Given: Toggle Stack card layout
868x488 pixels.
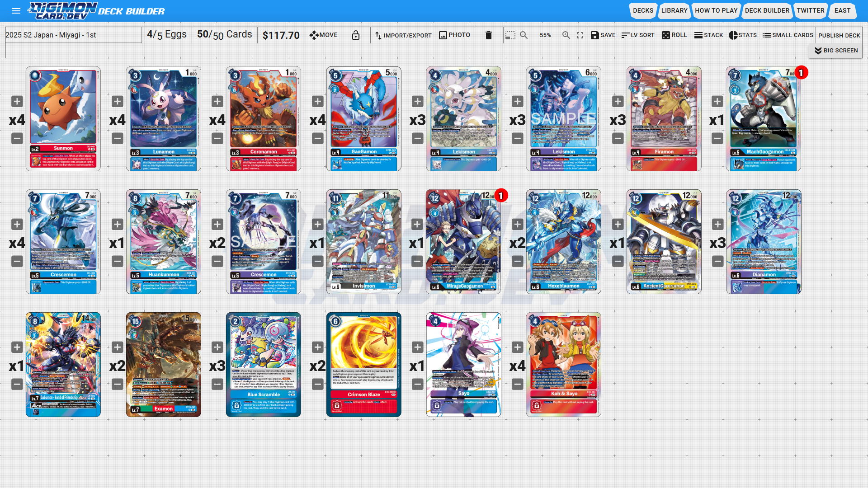Looking at the screenshot, I should (708, 35).
